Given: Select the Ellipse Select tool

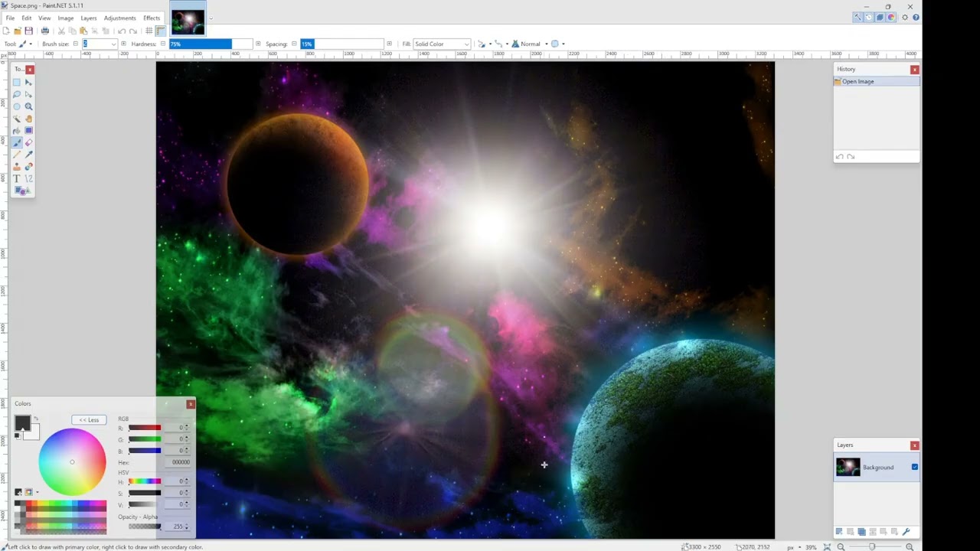Looking at the screenshot, I should pyautogui.click(x=17, y=106).
